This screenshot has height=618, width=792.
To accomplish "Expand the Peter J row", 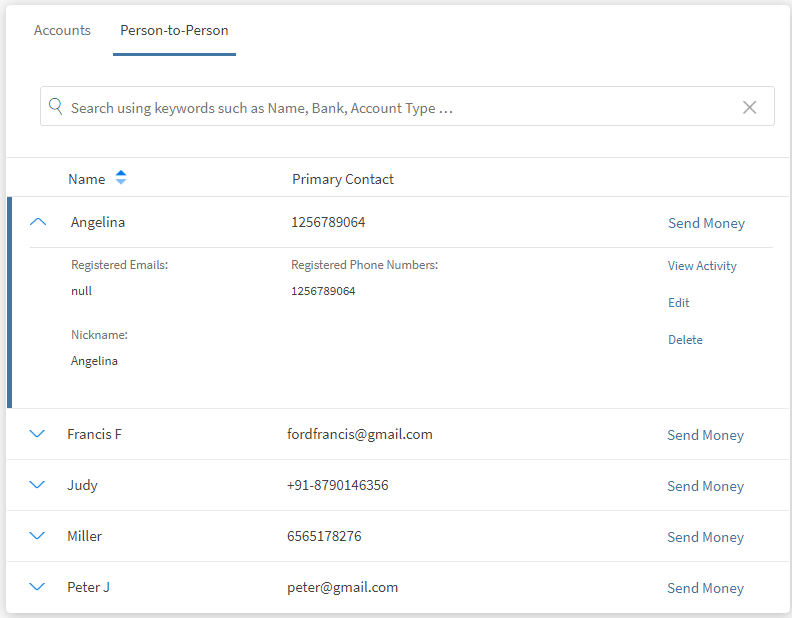I will coord(38,587).
